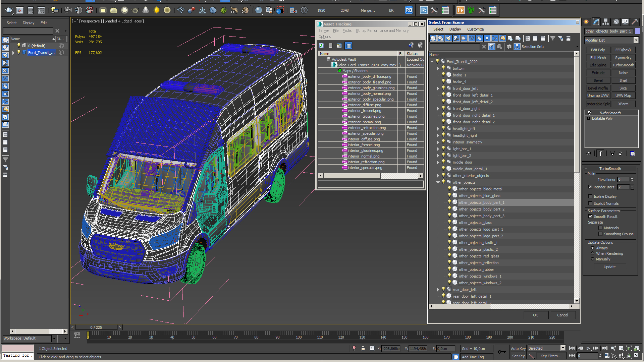Viewport: 644px width, 362px height.
Task: Open the Selected key filter dropdown
Action: click(x=563, y=348)
